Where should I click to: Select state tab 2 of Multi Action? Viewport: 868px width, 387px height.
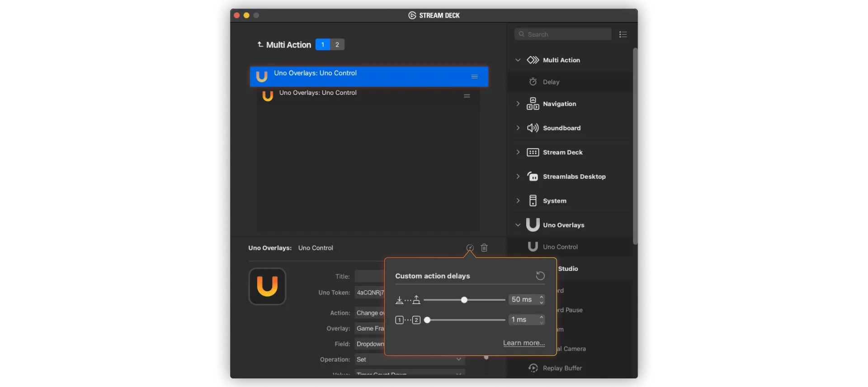[337, 45]
